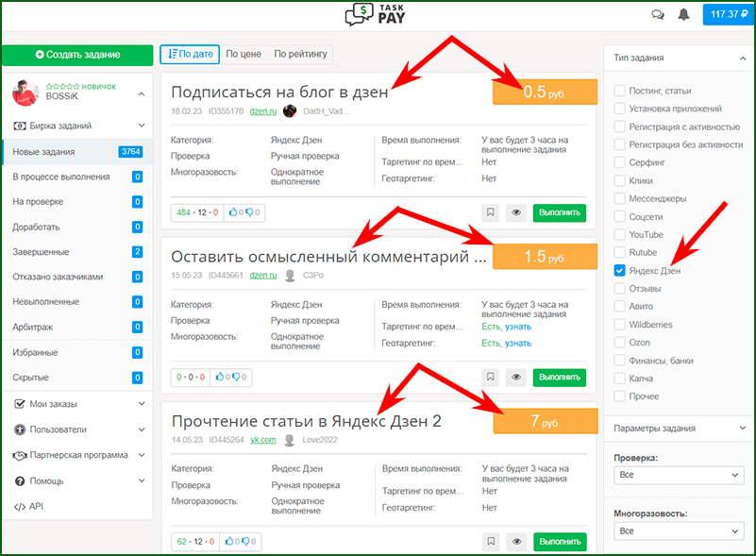Bookmark the Прочтение статьи task
This screenshot has width=756, height=556.
(x=491, y=542)
